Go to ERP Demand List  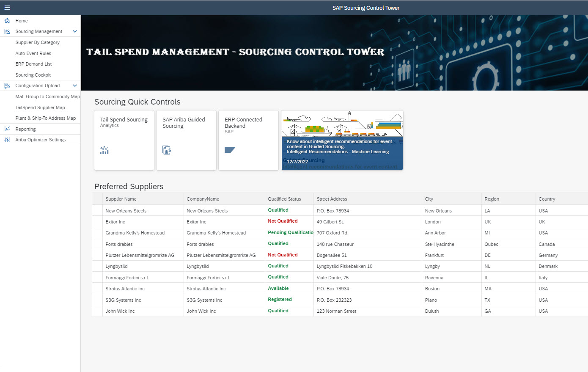point(34,64)
